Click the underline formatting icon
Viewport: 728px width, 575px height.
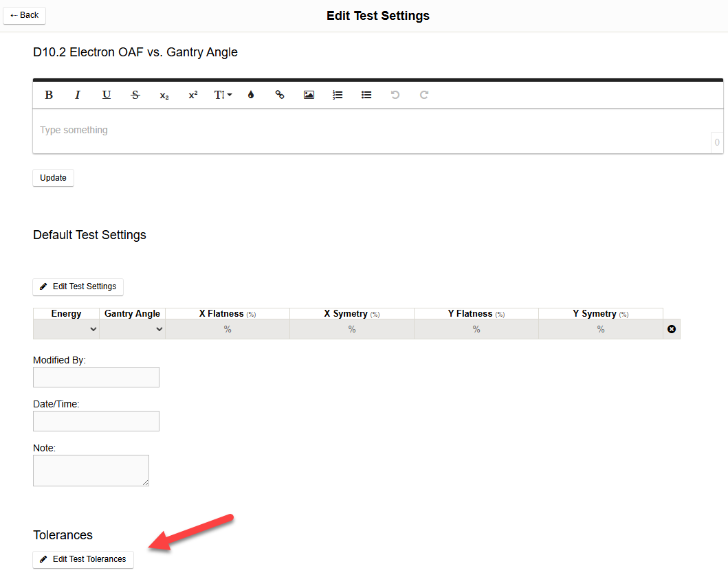point(107,95)
